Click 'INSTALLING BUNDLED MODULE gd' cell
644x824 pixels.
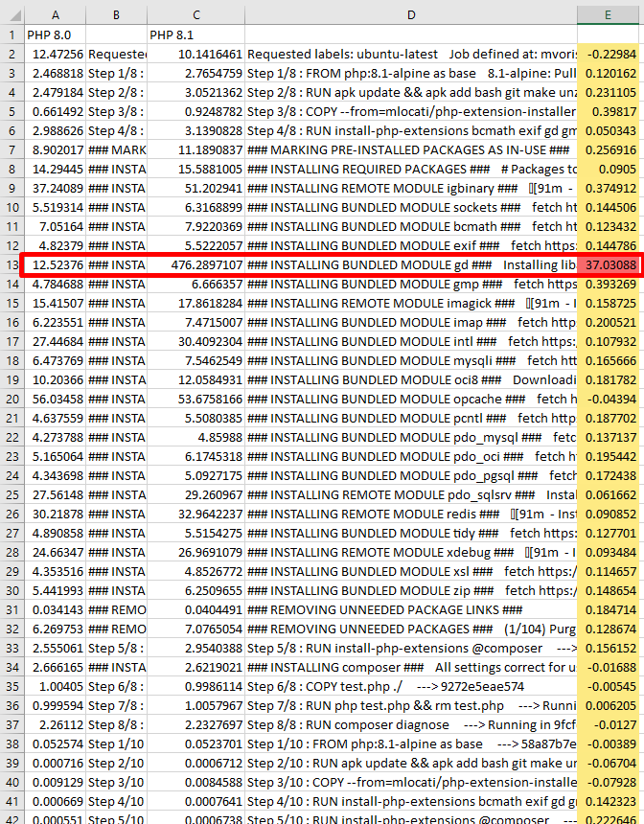(411, 264)
